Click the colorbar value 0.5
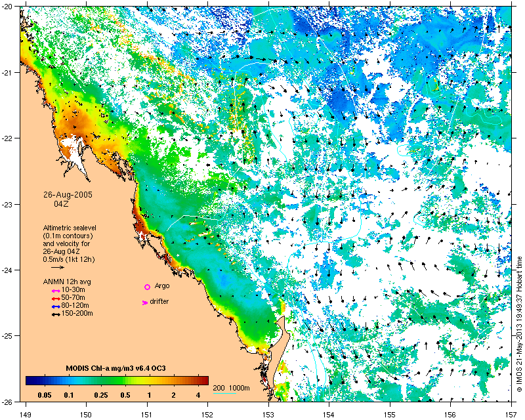 click(125, 396)
